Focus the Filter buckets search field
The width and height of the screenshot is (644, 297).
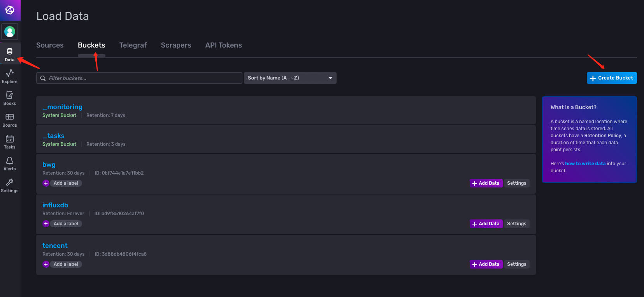139,78
